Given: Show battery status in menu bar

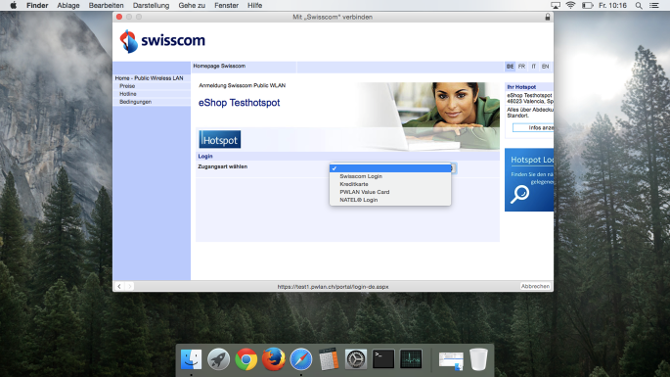Looking at the screenshot, I should (x=588, y=6).
